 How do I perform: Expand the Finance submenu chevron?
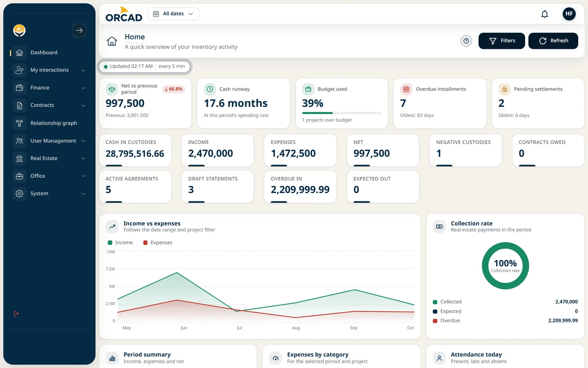pos(83,88)
